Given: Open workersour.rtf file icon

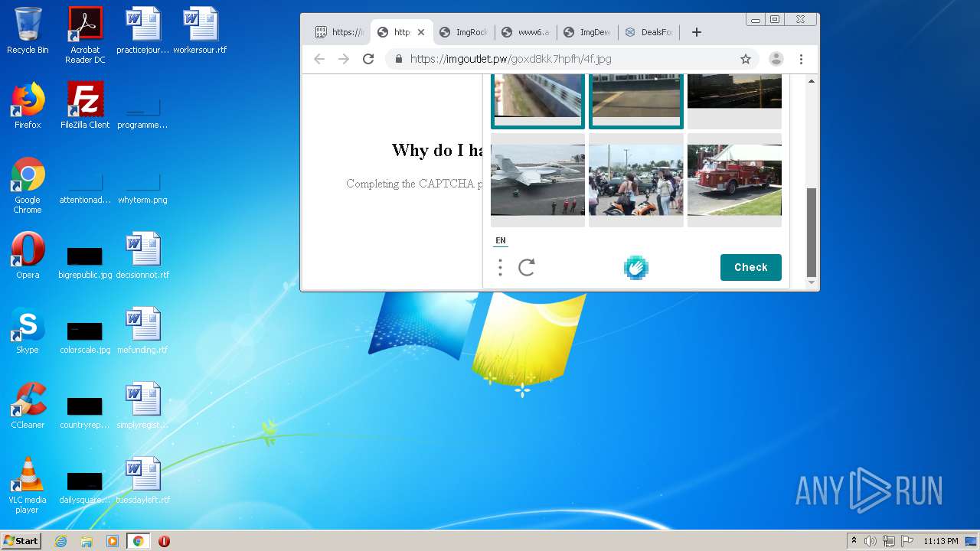Looking at the screenshot, I should coord(200,31).
